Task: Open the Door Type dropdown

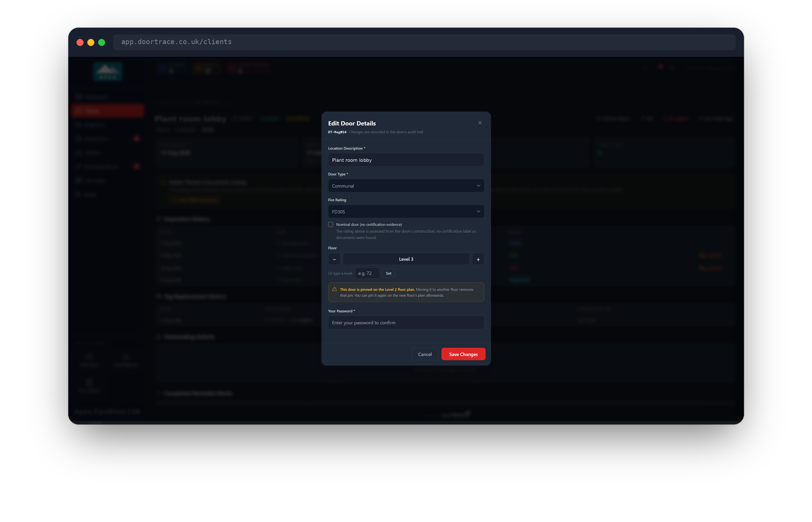Action: click(x=406, y=186)
